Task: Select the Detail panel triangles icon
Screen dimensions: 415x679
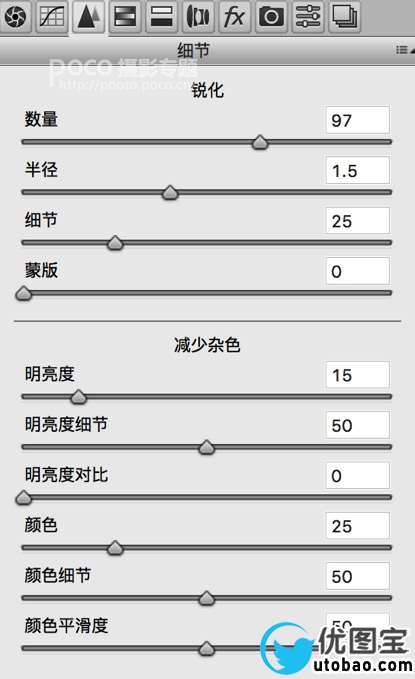Action: coord(88,16)
